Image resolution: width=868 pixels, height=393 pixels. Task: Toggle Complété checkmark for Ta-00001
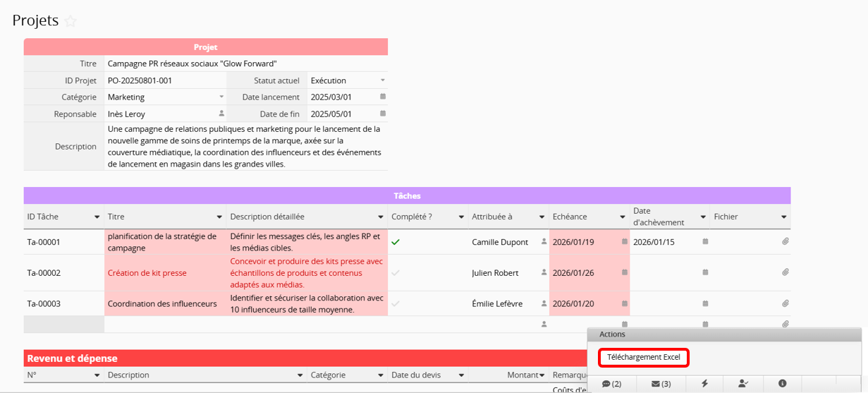click(396, 242)
